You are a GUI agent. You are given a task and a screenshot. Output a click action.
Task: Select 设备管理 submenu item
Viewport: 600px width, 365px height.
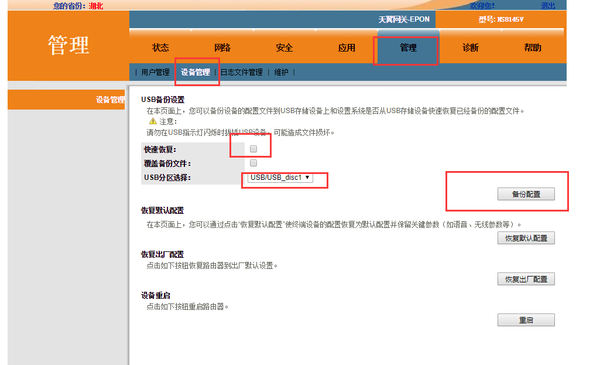pyautogui.click(x=195, y=72)
